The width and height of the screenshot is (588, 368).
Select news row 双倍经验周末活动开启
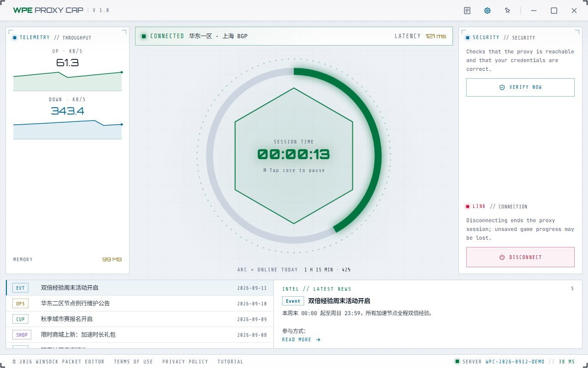click(x=140, y=288)
